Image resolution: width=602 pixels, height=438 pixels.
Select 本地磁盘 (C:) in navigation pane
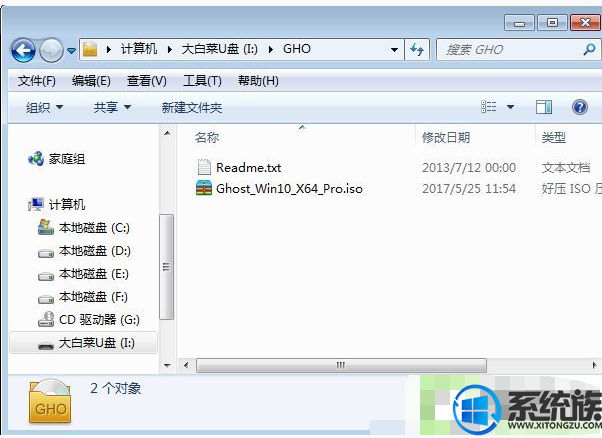pos(84,228)
